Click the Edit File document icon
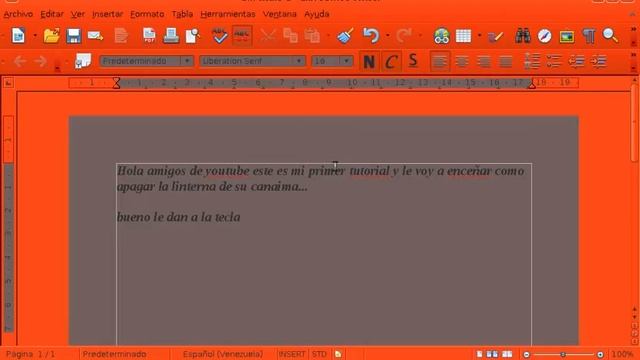Image resolution: width=640 pixels, height=360 pixels. click(121, 36)
